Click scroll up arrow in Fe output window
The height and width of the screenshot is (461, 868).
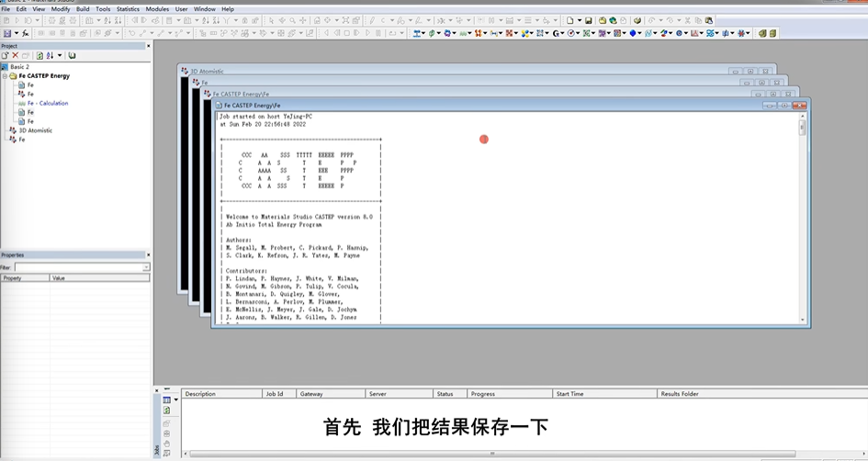tap(802, 117)
